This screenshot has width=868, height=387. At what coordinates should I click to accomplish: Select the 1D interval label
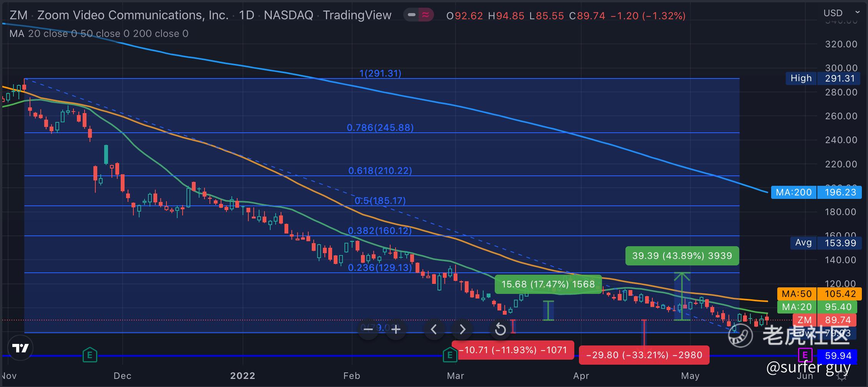click(246, 15)
